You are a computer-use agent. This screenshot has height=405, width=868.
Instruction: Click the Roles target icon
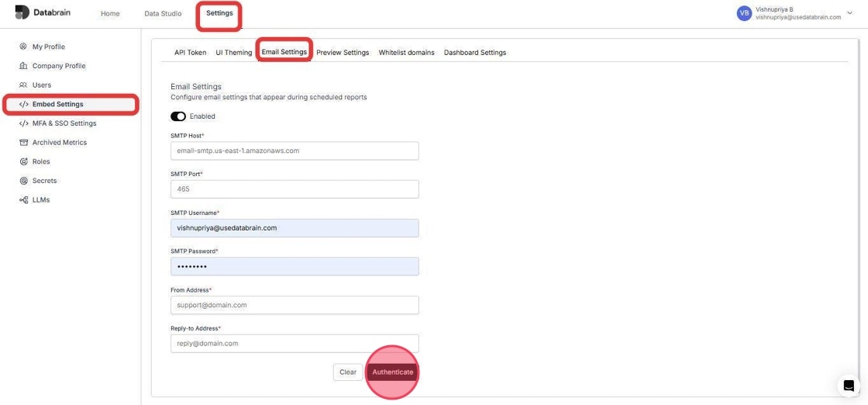(23, 162)
